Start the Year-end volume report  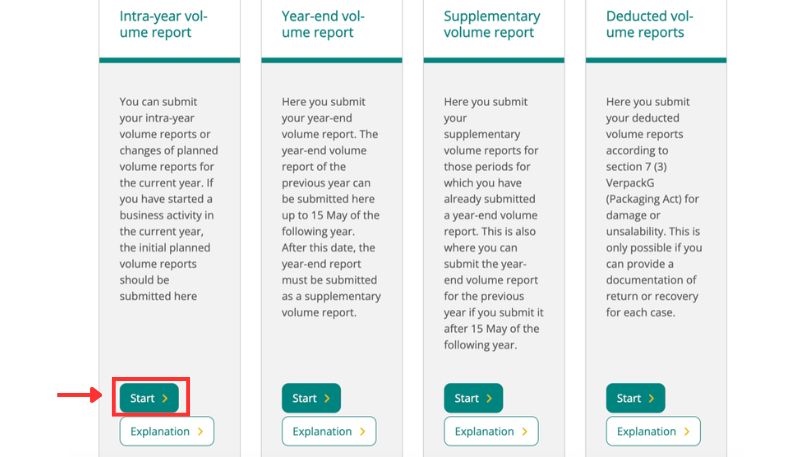click(311, 398)
